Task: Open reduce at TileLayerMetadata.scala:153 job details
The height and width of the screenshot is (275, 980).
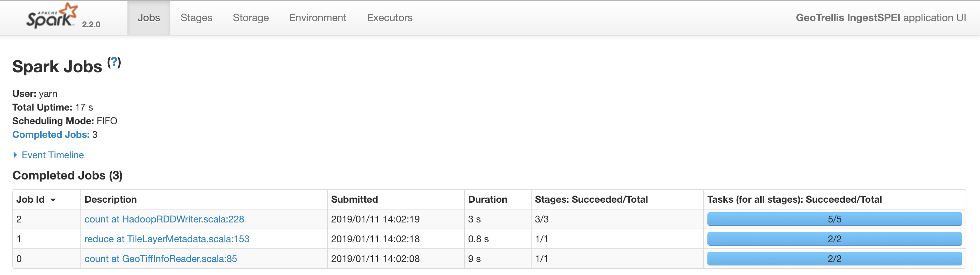Action: coord(167,239)
